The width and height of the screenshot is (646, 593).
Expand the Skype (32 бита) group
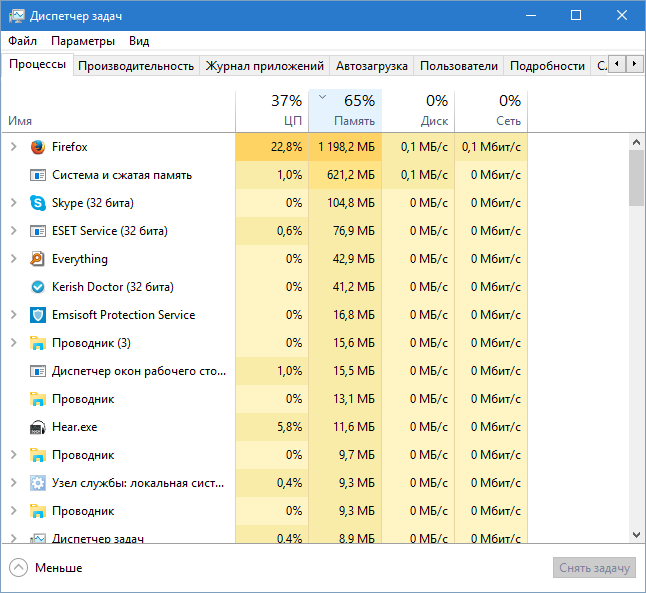click(x=13, y=203)
